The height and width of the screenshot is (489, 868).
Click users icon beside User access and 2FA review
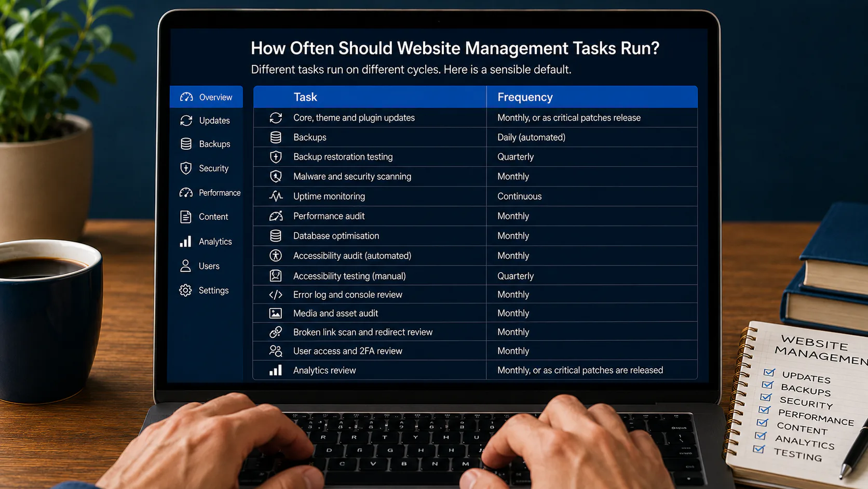pyautogui.click(x=276, y=351)
